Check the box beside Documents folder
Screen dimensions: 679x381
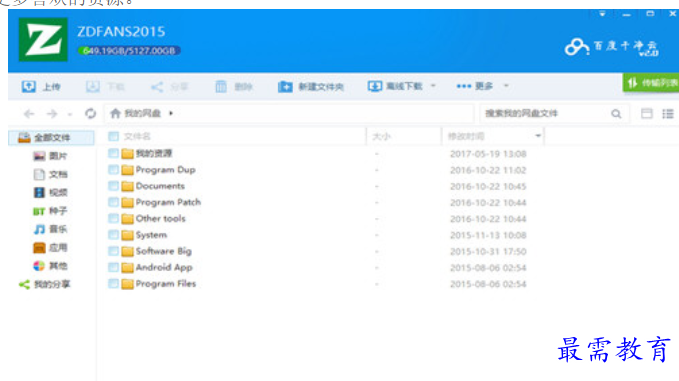coord(113,186)
